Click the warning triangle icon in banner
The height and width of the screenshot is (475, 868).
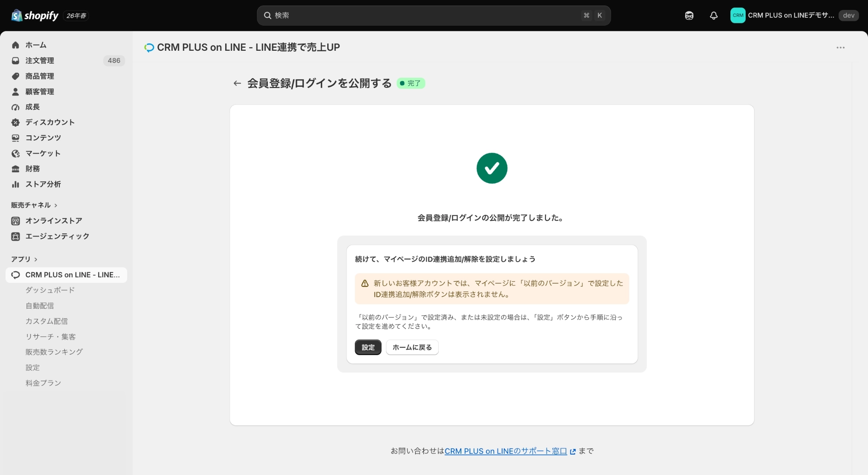pos(365,283)
